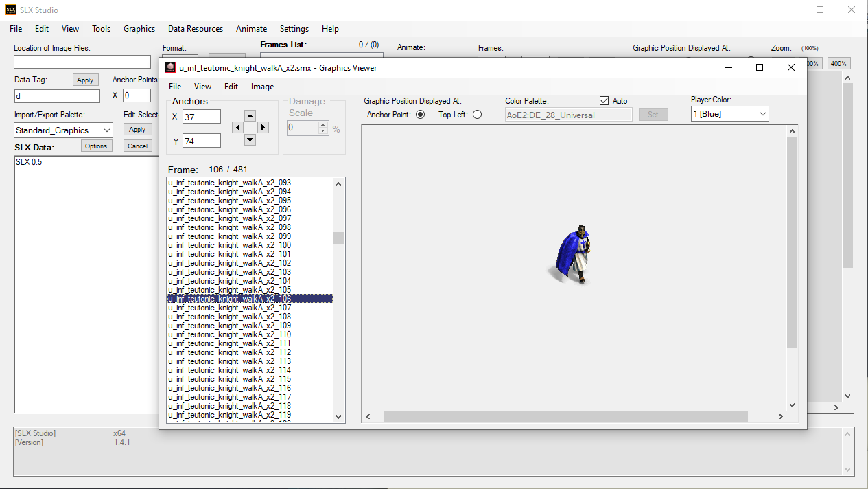Click Apply next to Data Tag
Screen dimensions: 868x489
[x=85, y=80]
